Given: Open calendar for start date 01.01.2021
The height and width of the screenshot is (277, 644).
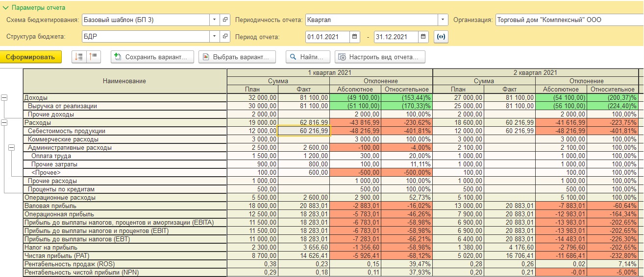Looking at the screenshot, I should [355, 37].
